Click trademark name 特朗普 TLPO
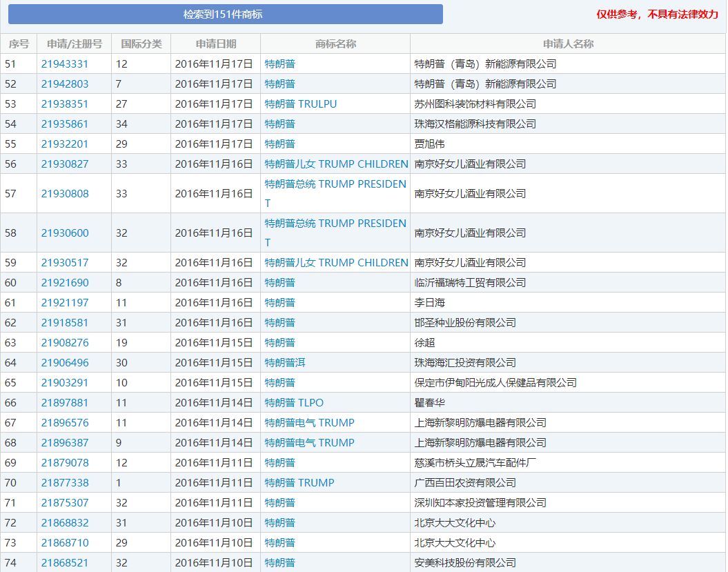Viewport: 728px width, 572px height. tap(294, 402)
